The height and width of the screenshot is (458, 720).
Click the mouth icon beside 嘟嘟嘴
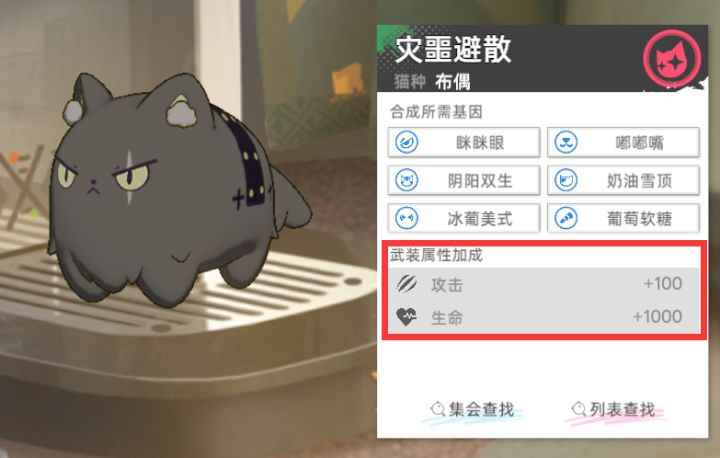[566, 142]
